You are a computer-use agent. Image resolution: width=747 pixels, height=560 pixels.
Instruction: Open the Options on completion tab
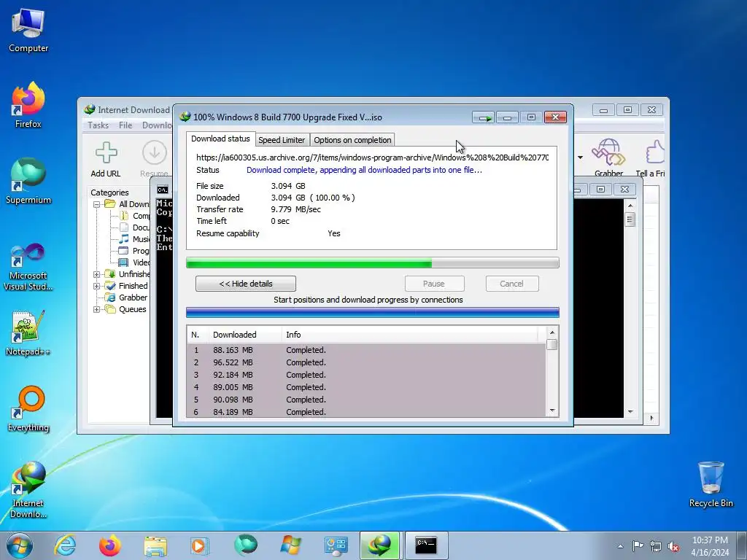tap(352, 140)
